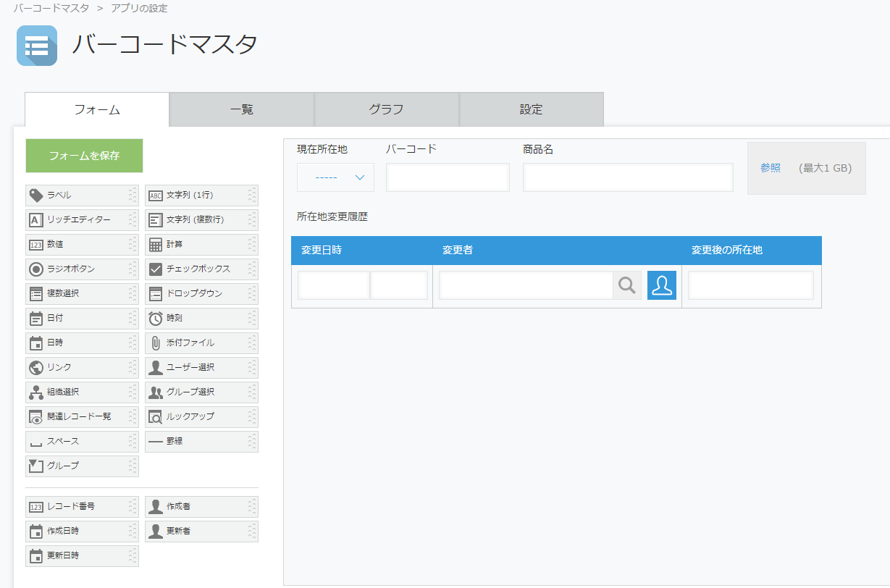The height and width of the screenshot is (588, 890).
Task: Select the 作成日時 field element
Action: tap(82, 532)
